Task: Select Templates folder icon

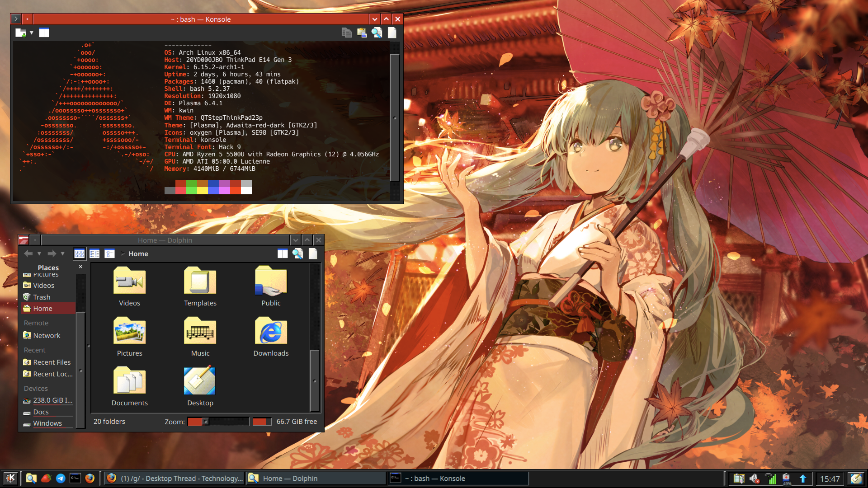Action: (200, 281)
